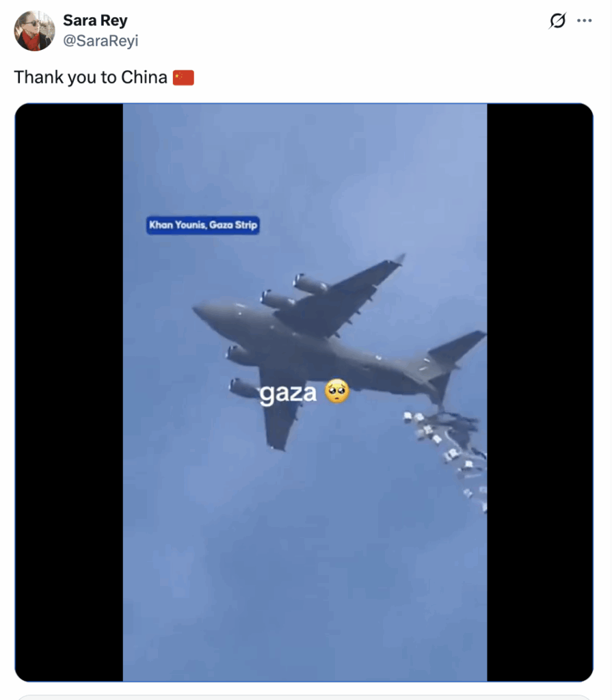Select the "Thank you to China" text
612x700 pixels.
[91, 77]
